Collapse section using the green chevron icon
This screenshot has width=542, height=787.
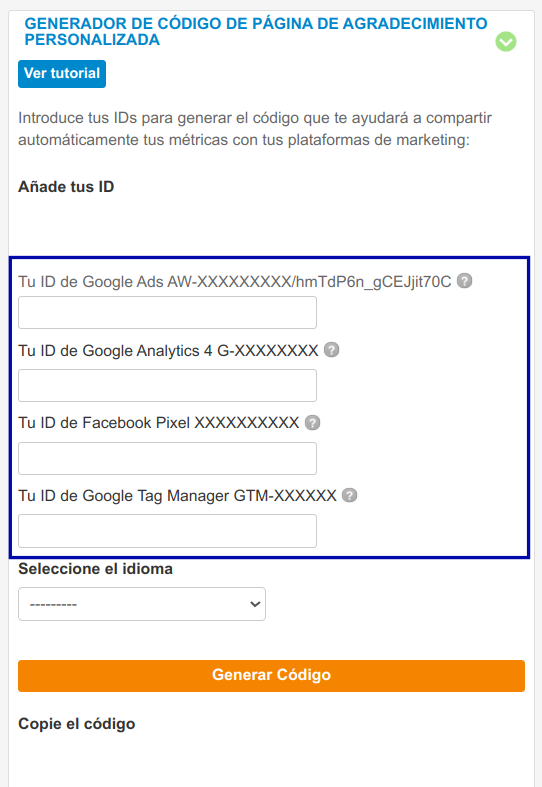[x=506, y=42]
